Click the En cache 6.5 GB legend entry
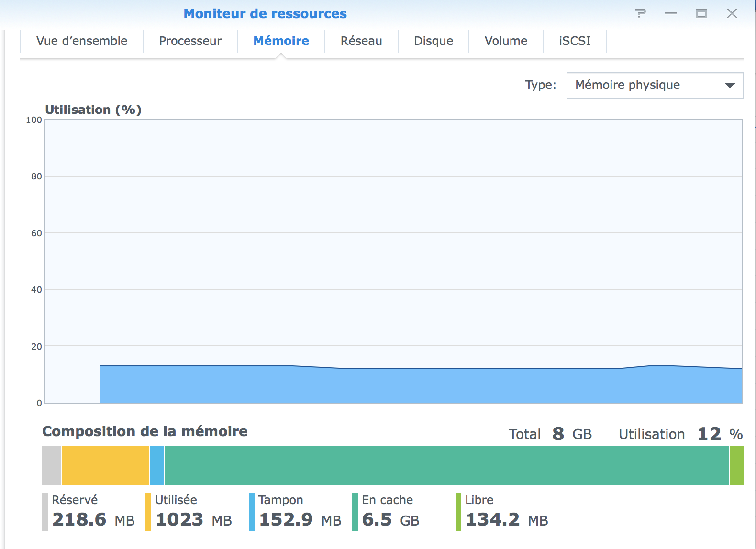Screen dimensions: 756x549 [x=390, y=512]
